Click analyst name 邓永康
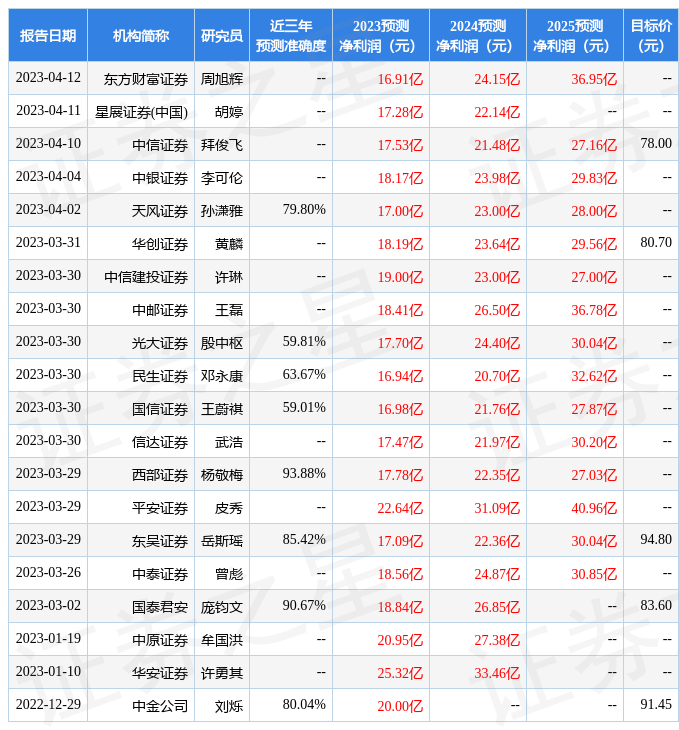The width and height of the screenshot is (679, 730). click(x=222, y=376)
